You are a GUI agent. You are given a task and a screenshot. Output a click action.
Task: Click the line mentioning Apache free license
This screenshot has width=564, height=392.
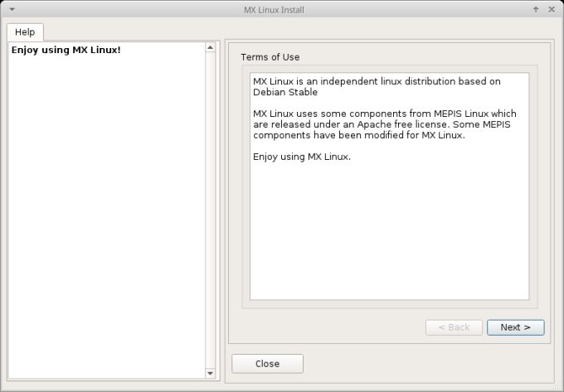coord(382,124)
